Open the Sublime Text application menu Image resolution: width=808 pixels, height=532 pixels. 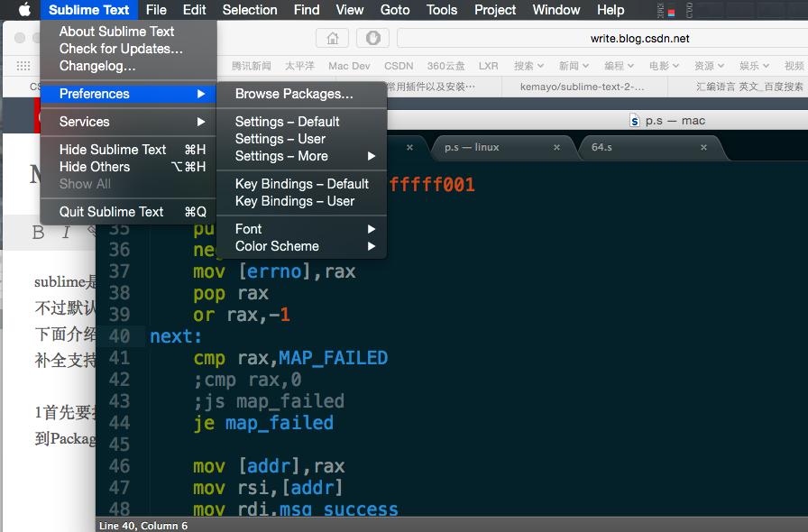tap(88, 10)
